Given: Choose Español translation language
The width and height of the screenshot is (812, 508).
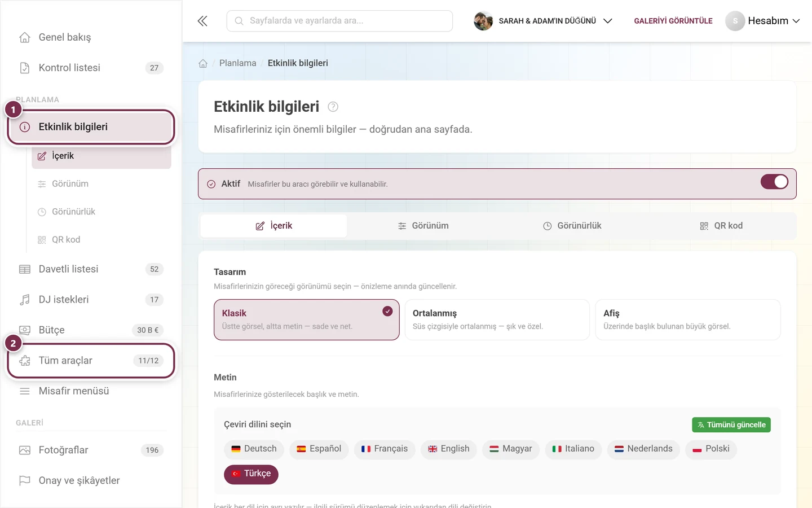Looking at the screenshot, I should (319, 449).
